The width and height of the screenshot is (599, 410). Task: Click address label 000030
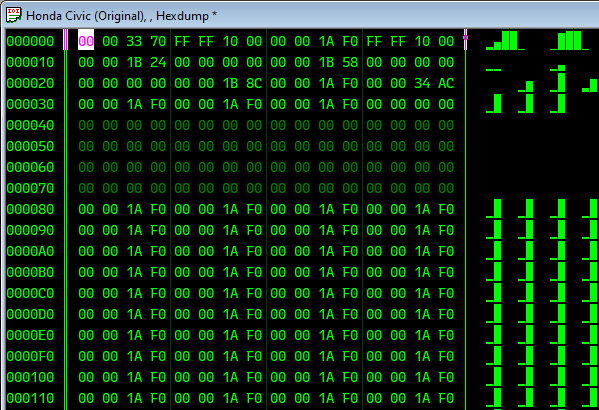coord(30,104)
